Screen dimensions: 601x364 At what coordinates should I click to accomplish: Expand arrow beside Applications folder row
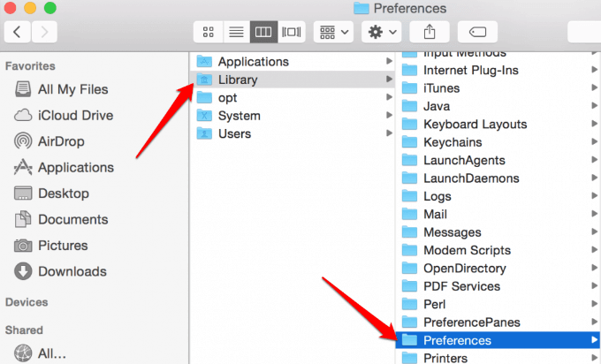[x=389, y=61]
